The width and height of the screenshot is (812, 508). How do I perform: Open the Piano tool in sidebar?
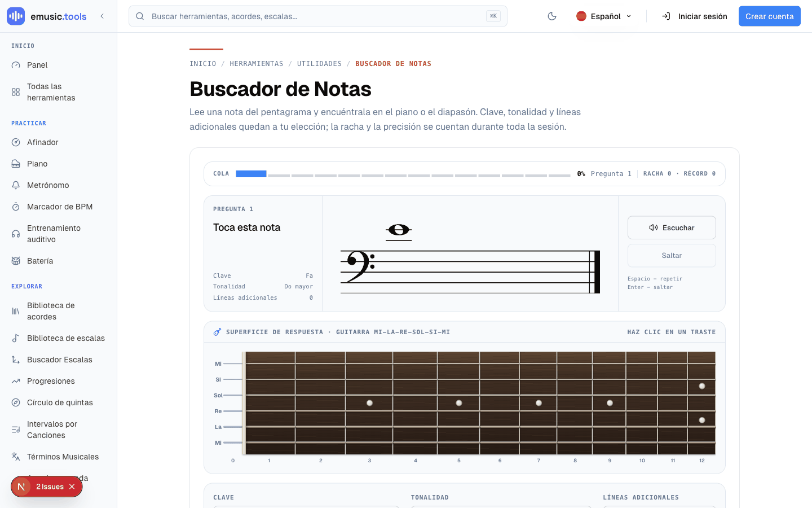click(x=59, y=164)
